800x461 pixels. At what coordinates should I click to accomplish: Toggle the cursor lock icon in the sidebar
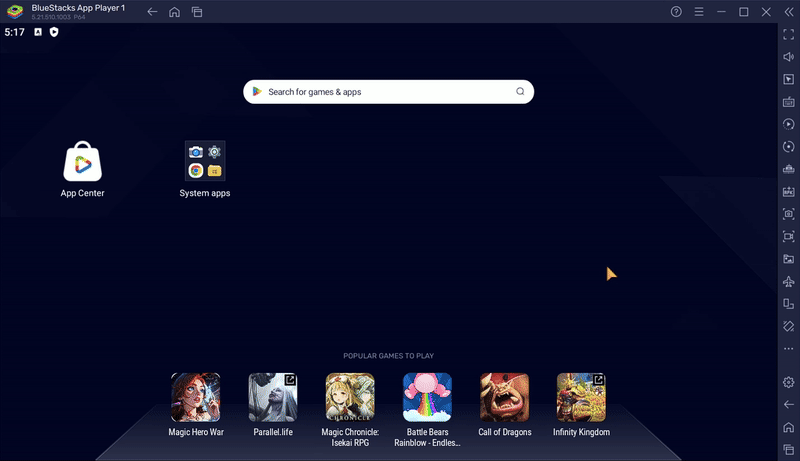(x=788, y=79)
